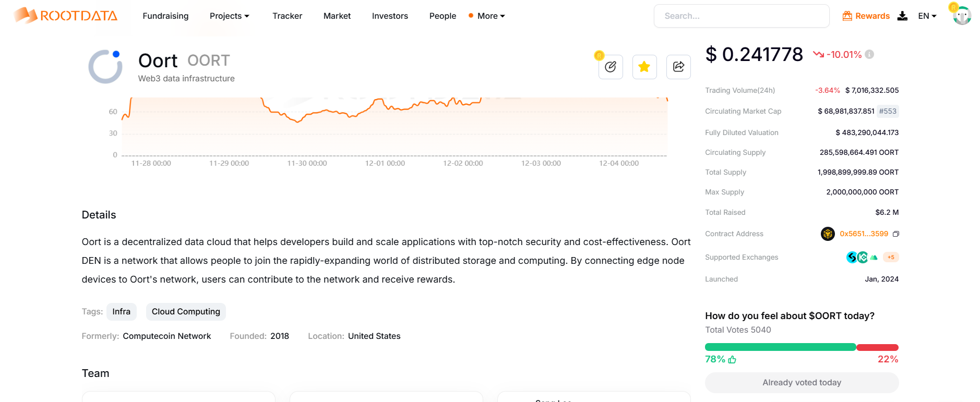Open the Market page
Screen dimensions: 980x402
[x=337, y=16]
